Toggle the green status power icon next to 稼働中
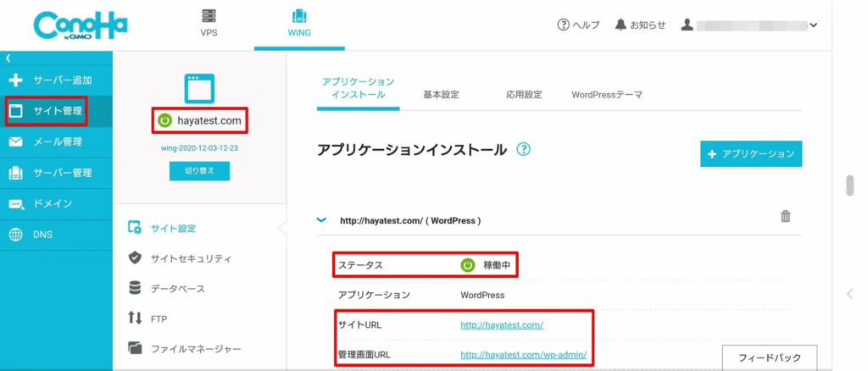Viewport: 868px width, 371px height. (x=467, y=265)
